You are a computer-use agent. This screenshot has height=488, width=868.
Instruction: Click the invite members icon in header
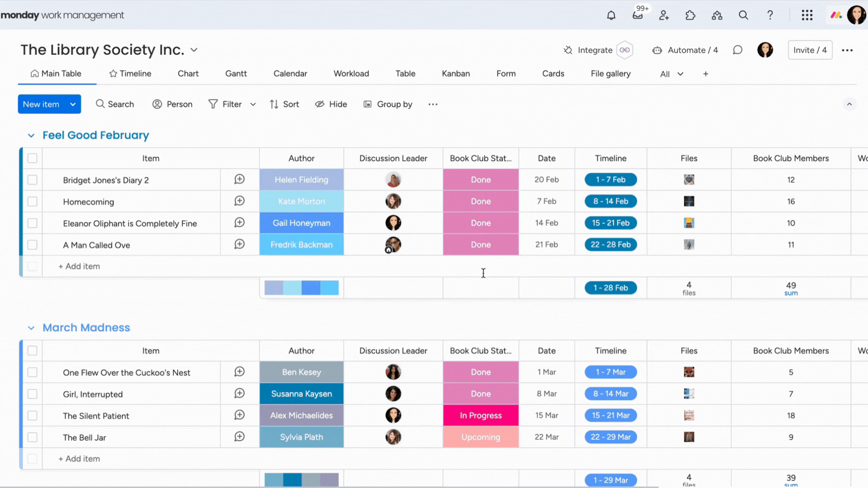point(664,15)
